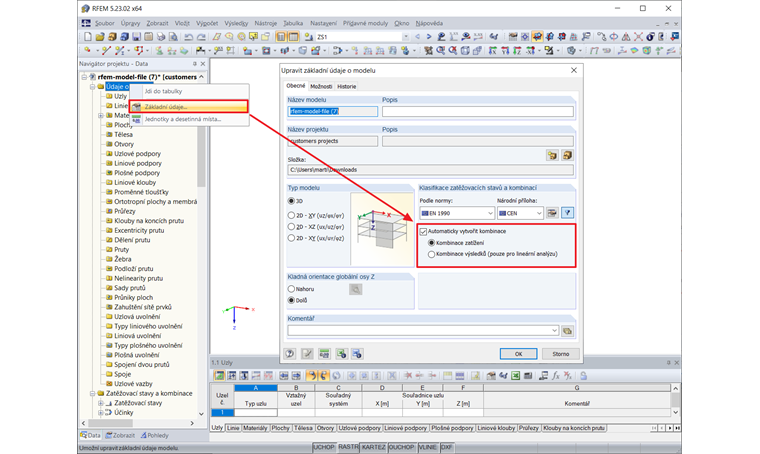Click the preview icon beside Nahoru
This screenshot has height=454, width=760.
[x=355, y=289]
